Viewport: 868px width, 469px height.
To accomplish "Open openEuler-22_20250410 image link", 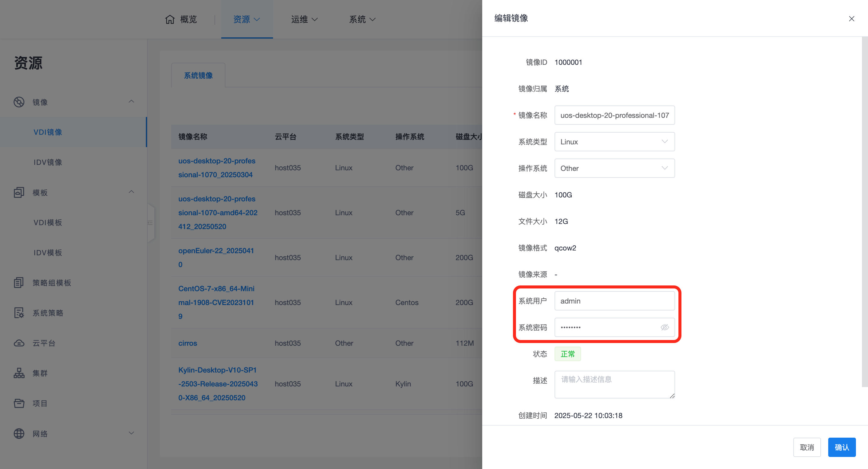I will click(x=216, y=257).
